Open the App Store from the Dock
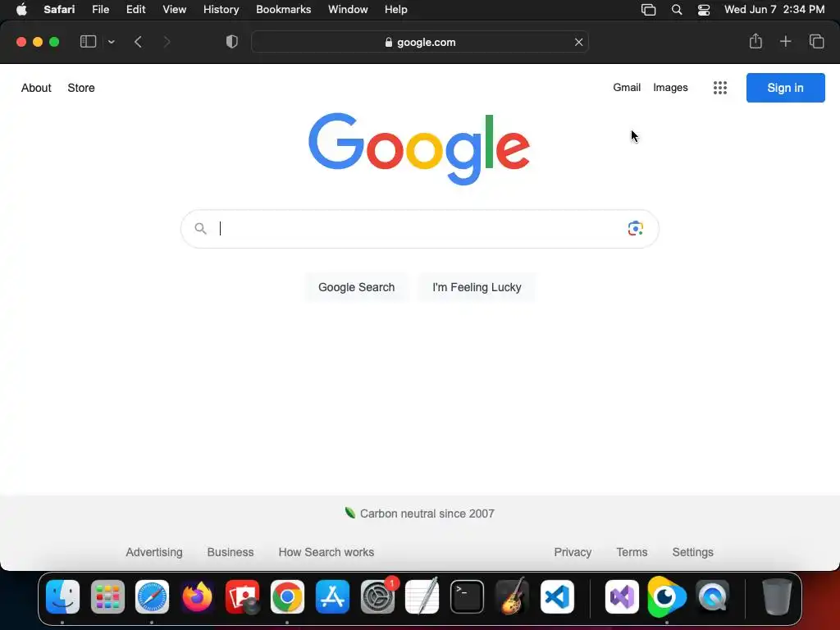840x630 pixels. pyautogui.click(x=332, y=596)
